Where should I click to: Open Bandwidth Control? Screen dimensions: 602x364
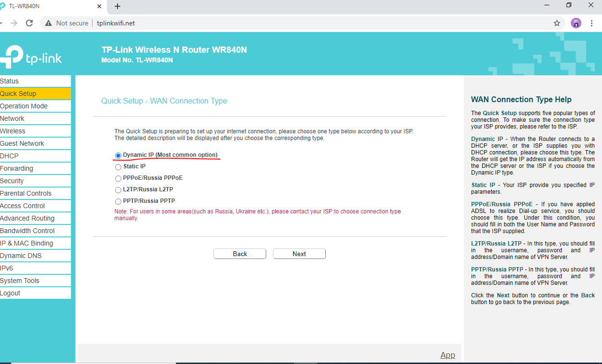[35, 231]
